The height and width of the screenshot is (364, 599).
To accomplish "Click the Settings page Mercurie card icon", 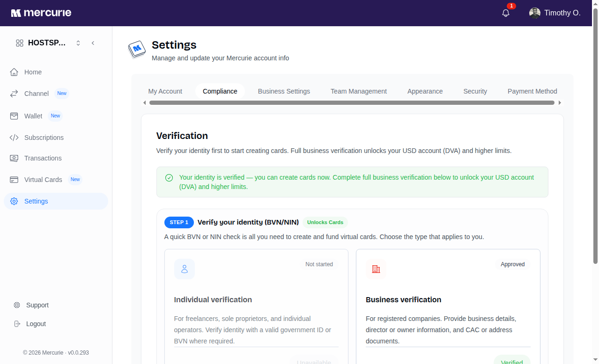I will point(137,49).
